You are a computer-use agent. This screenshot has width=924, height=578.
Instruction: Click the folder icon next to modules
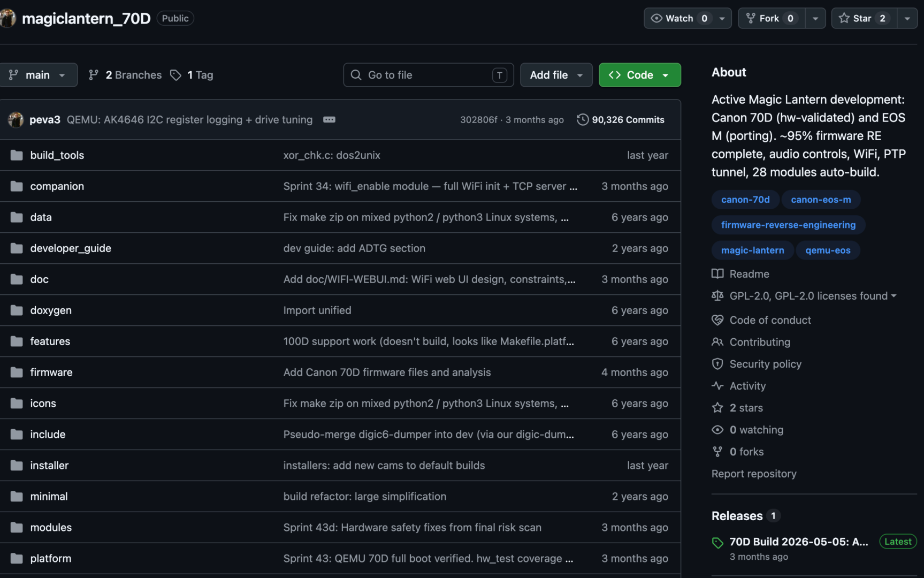[17, 528]
